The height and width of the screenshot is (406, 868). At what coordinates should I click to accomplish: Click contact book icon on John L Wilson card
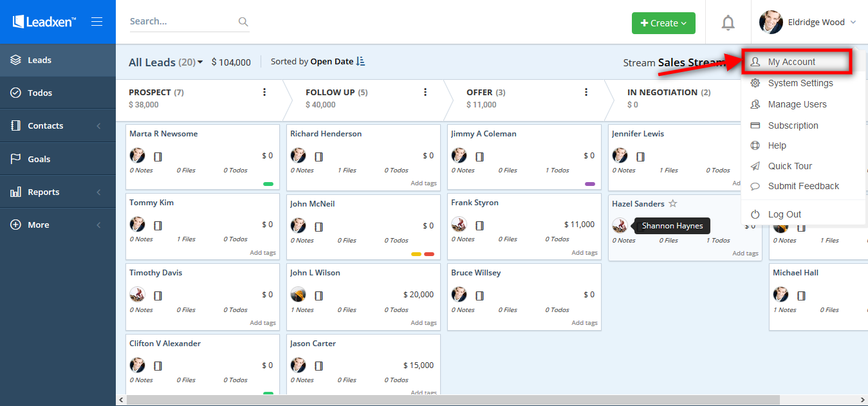coord(319,295)
